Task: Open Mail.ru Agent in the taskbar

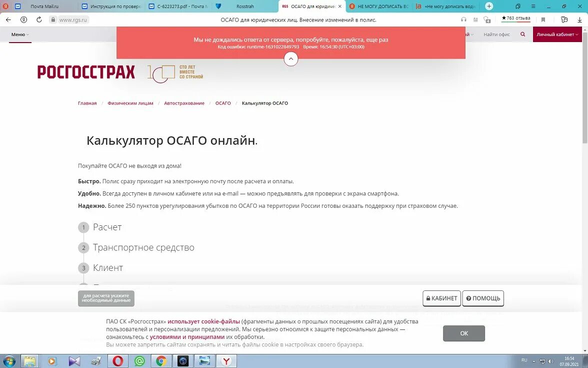Action: coord(139,361)
